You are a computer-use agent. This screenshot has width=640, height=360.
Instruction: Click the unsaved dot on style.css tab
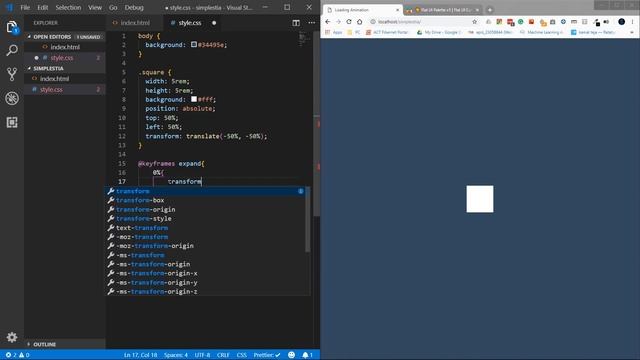214,23
